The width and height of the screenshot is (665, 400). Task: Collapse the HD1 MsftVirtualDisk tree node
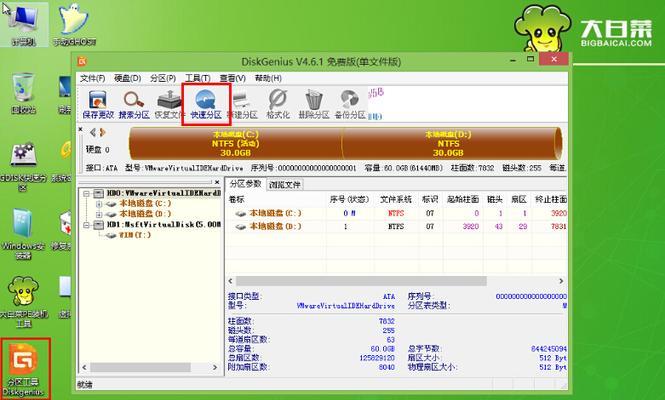(87, 225)
